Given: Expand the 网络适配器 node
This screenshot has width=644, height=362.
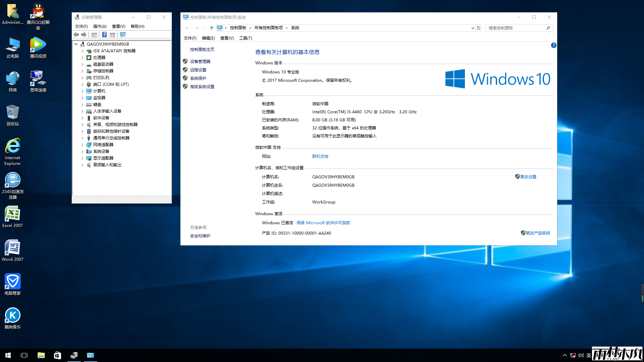Looking at the screenshot, I should 82,145.
